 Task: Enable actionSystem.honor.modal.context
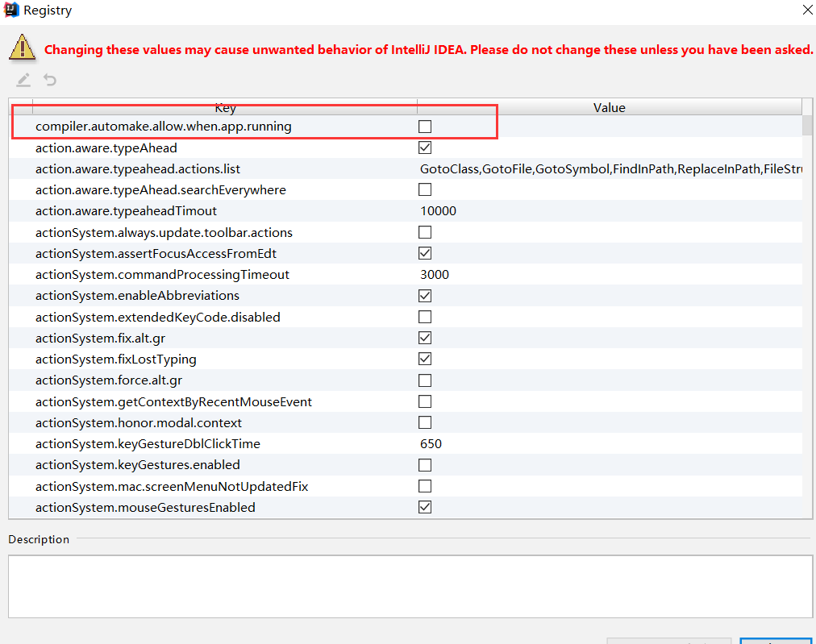(x=425, y=422)
